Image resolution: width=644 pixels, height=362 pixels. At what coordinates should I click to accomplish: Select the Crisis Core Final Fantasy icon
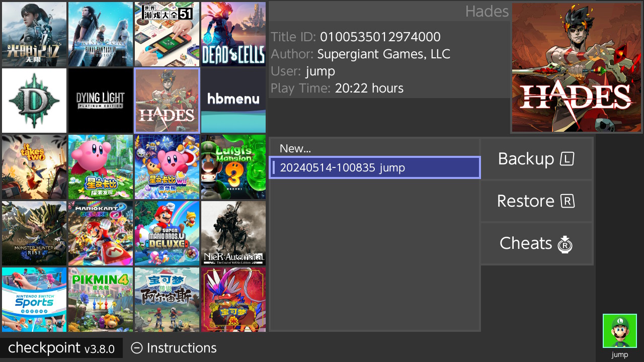(x=101, y=34)
